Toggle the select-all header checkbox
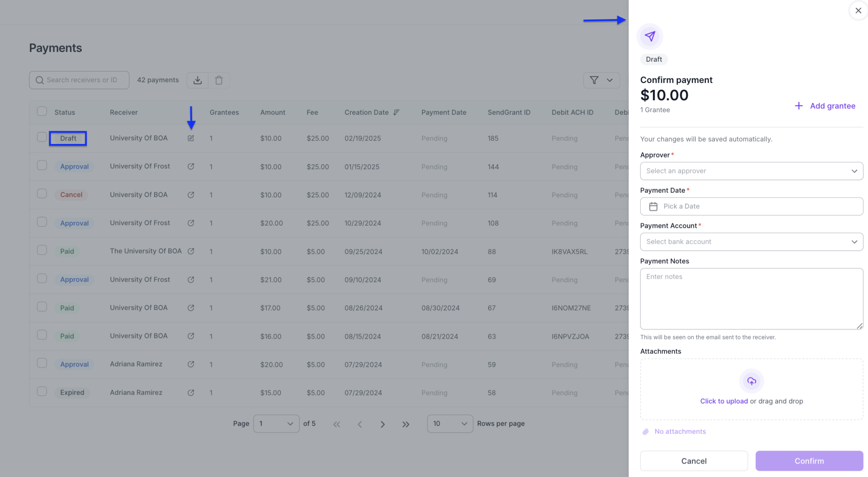The image size is (868, 477). coord(42,111)
